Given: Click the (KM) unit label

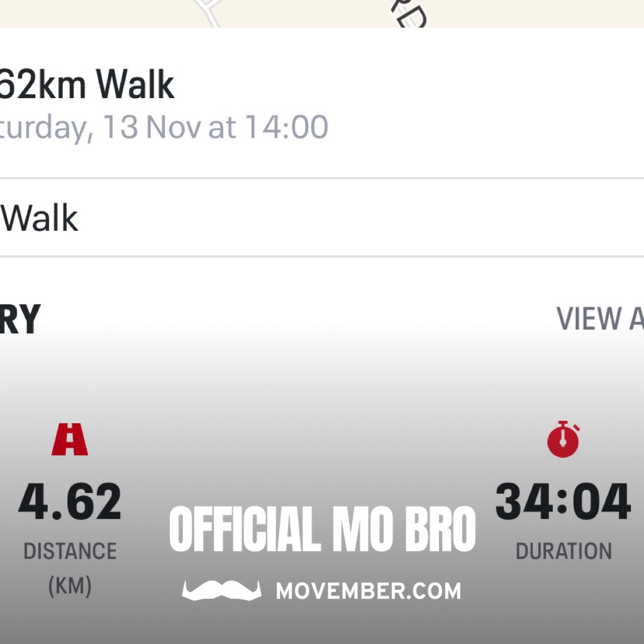Looking at the screenshot, I should click(x=70, y=586).
